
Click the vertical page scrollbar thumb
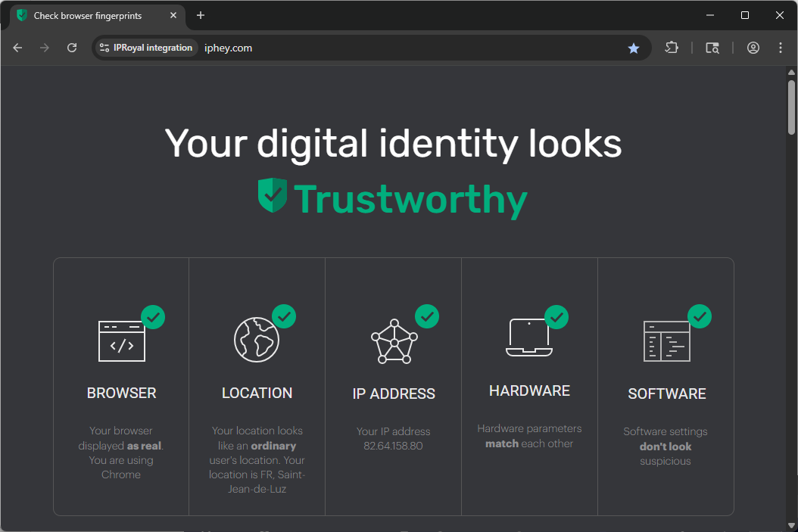point(791,106)
